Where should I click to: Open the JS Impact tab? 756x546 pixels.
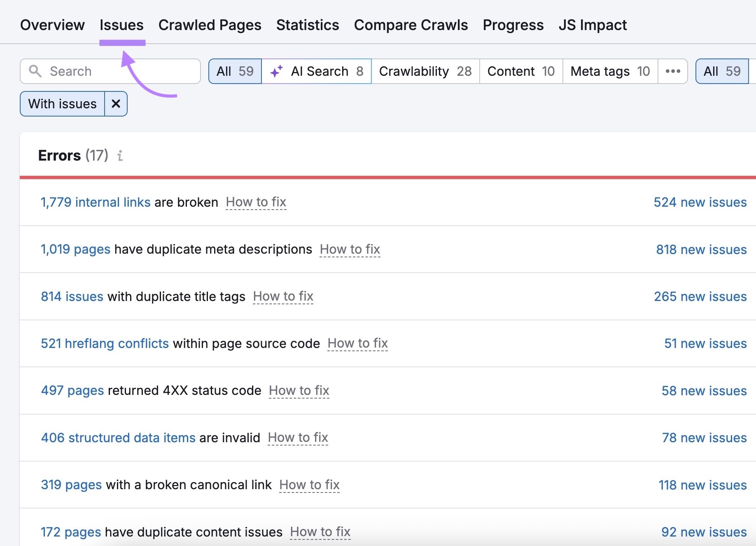pos(593,25)
